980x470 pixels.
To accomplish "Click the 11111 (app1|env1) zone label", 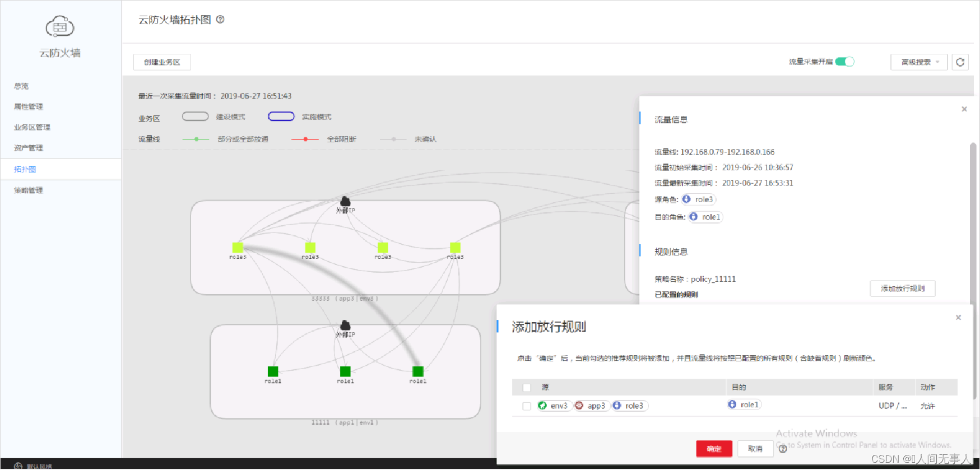I will click(x=345, y=422).
